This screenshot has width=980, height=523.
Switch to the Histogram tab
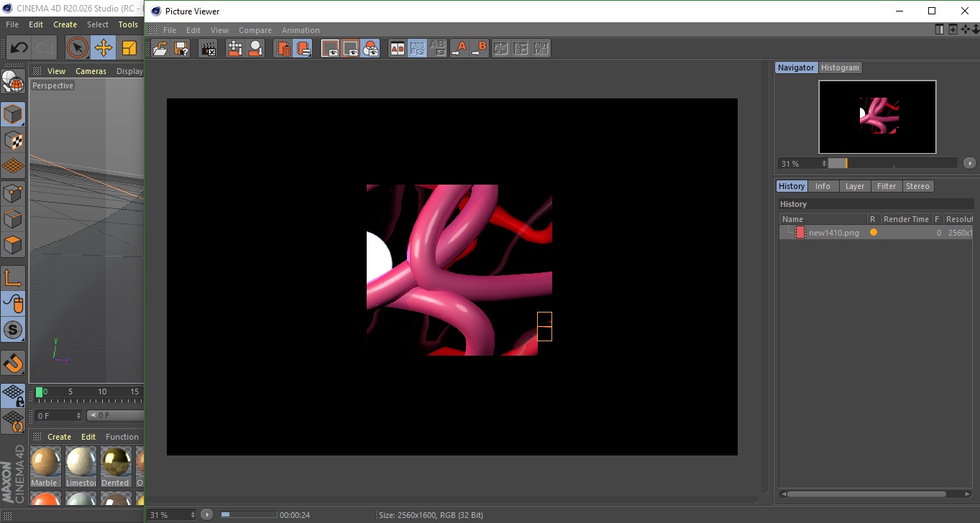pyautogui.click(x=840, y=68)
